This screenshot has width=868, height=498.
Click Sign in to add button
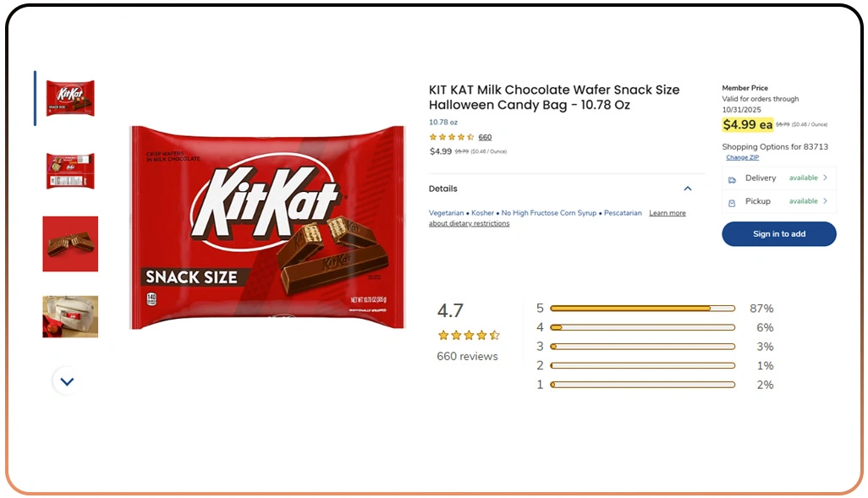(x=778, y=234)
